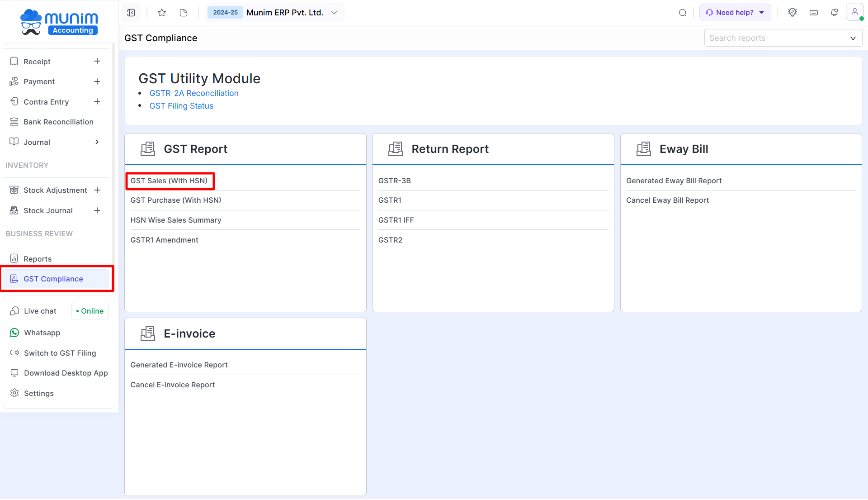Click the document page icon in top bar
Viewport: 868px width, 500px height.
(x=184, y=13)
